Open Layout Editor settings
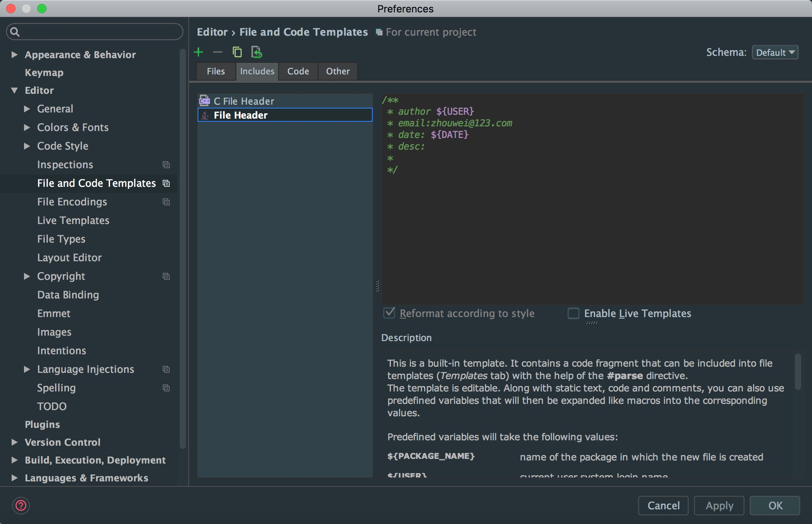 coord(69,258)
